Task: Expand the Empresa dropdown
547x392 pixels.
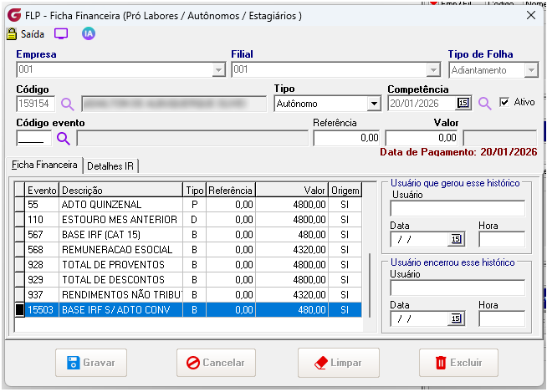Action: click(x=218, y=69)
